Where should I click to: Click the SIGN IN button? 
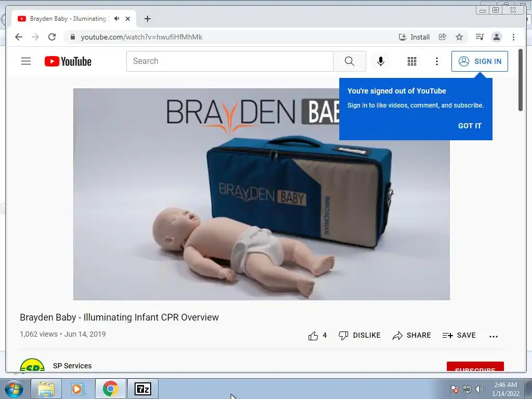pos(480,61)
